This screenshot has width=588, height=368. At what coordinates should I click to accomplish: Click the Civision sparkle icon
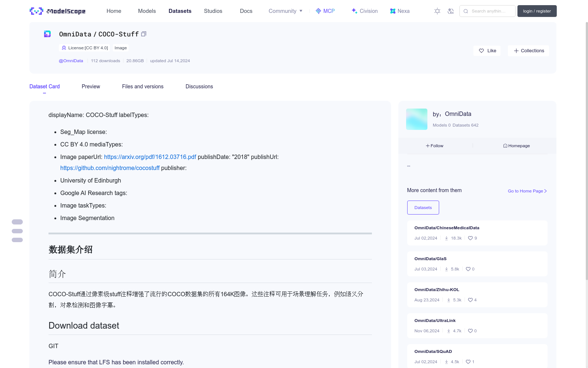point(354,11)
